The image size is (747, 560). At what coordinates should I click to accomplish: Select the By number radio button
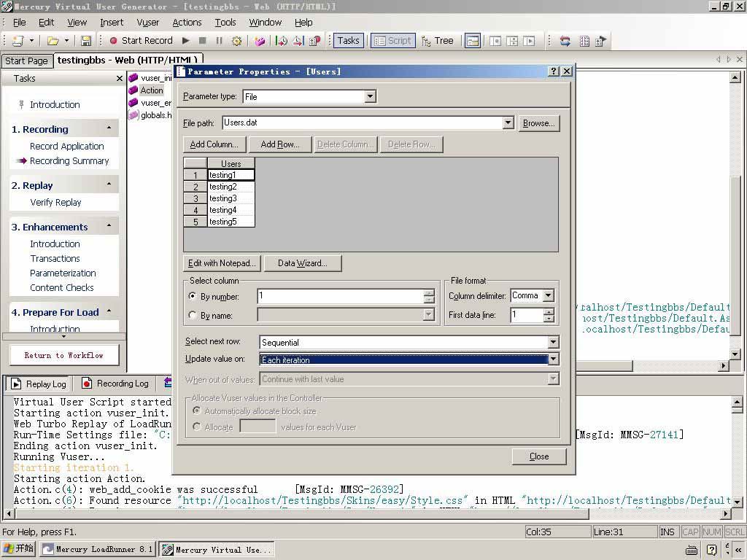pos(193,296)
